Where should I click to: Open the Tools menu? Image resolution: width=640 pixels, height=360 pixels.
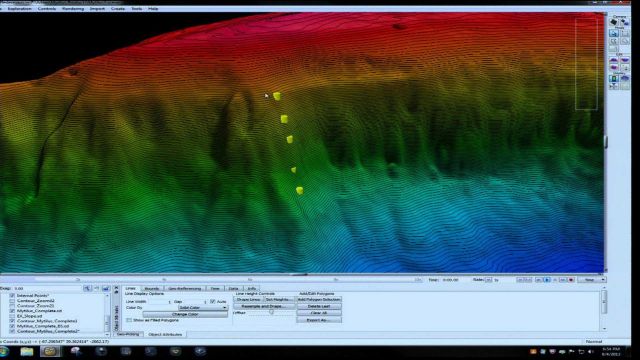pyautogui.click(x=137, y=9)
